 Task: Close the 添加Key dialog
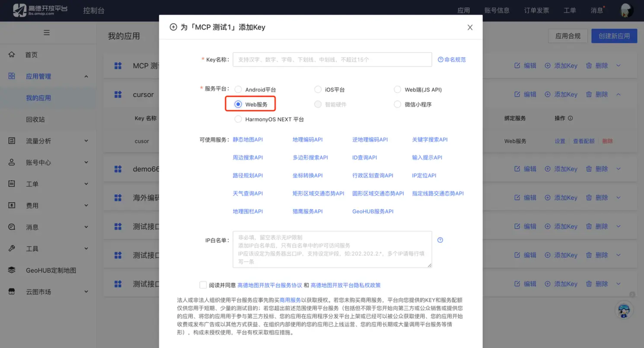[x=470, y=27]
